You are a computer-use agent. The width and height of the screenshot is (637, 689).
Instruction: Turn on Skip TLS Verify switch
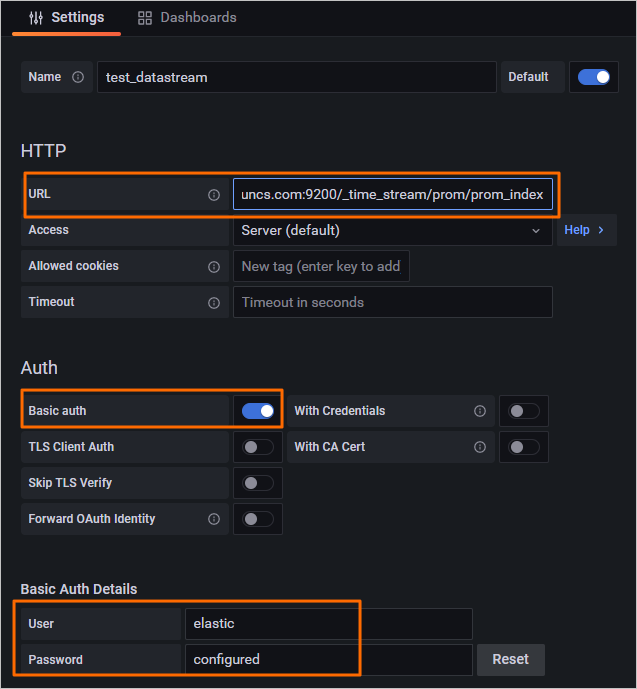(258, 483)
